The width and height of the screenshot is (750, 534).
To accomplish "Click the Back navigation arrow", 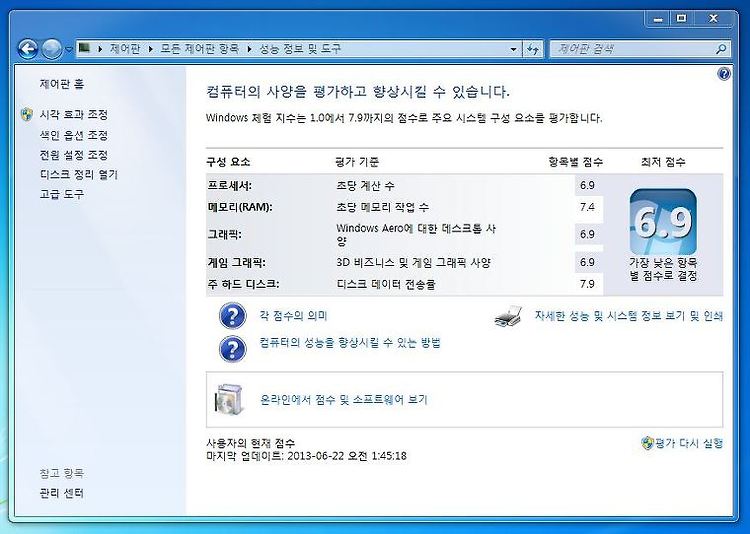I will pos(28,49).
